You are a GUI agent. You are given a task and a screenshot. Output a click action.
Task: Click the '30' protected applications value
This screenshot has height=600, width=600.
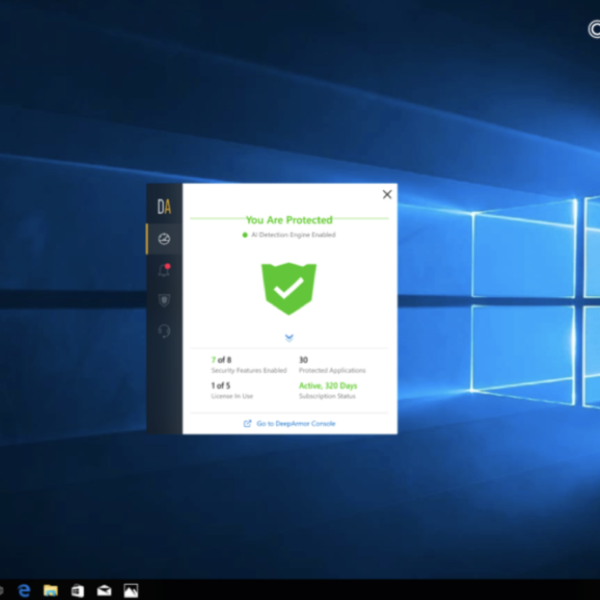303,360
